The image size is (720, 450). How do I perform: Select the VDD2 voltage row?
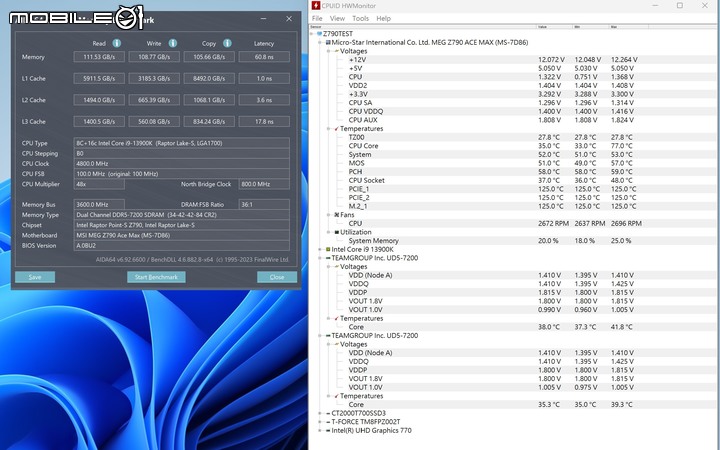click(x=514, y=85)
